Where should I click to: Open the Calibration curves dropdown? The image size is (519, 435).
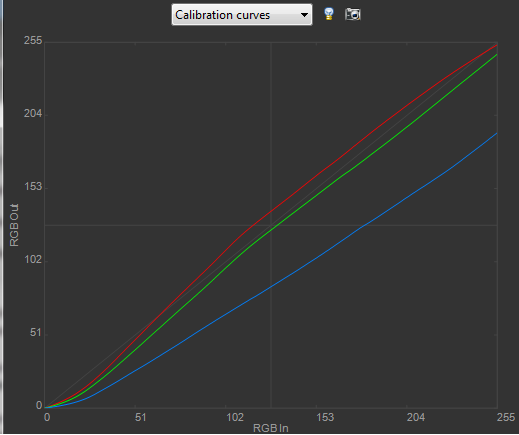(242, 15)
